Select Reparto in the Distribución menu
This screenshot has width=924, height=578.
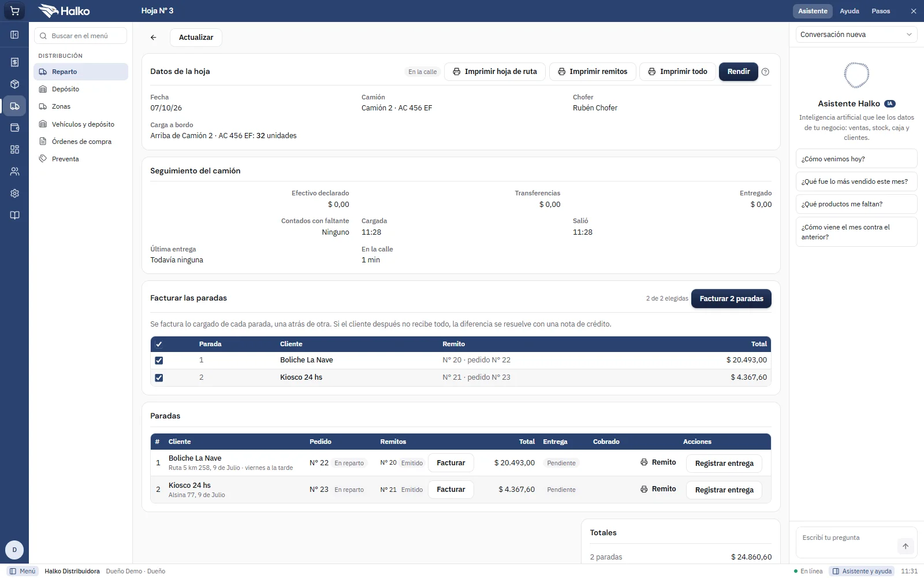(81, 72)
